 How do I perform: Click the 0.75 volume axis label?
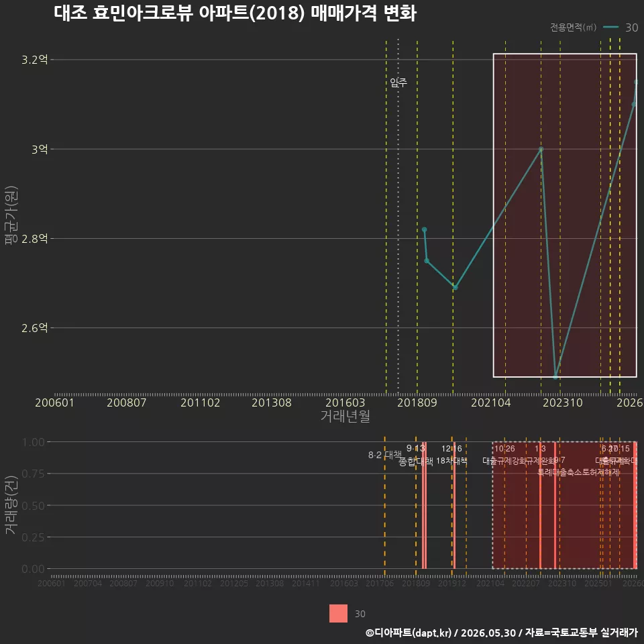point(34,474)
